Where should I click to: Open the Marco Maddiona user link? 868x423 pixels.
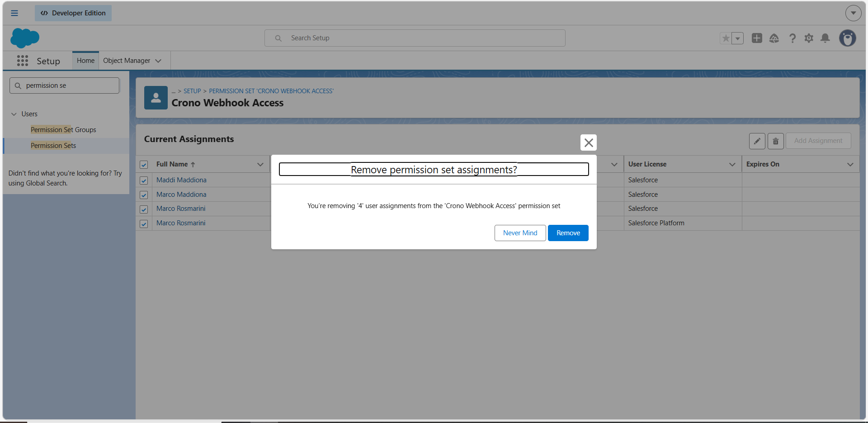coord(181,195)
